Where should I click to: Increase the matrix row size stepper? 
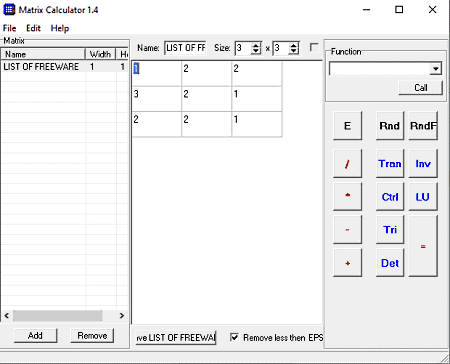[256, 45]
